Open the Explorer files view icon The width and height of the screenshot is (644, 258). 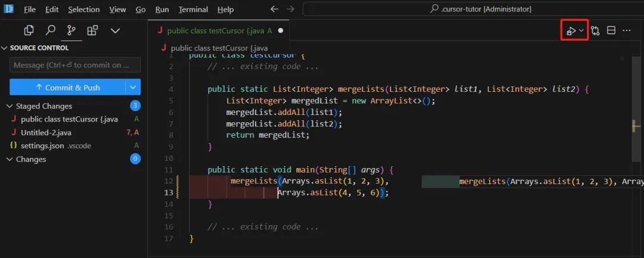[x=29, y=30]
